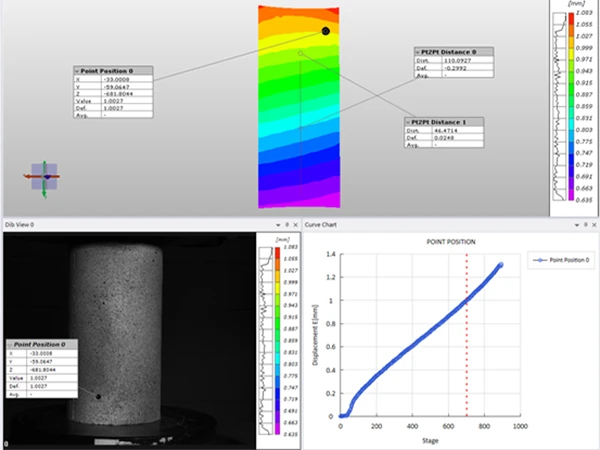Click the [mm] unit label above 3D legend
The width and height of the screenshot is (600, 450).
pyautogui.click(x=576, y=4)
